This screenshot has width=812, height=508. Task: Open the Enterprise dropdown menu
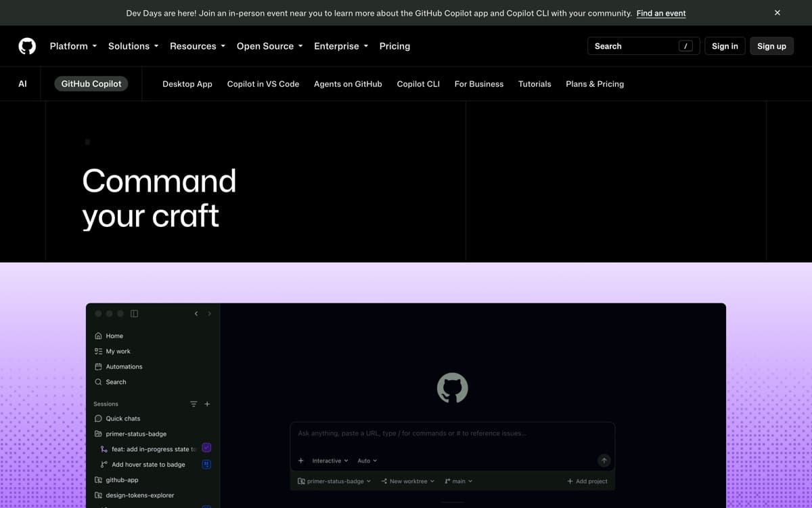click(341, 46)
